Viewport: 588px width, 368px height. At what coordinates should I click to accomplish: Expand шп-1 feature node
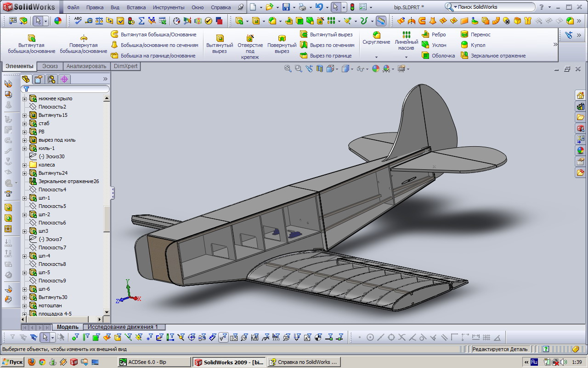coord(25,198)
